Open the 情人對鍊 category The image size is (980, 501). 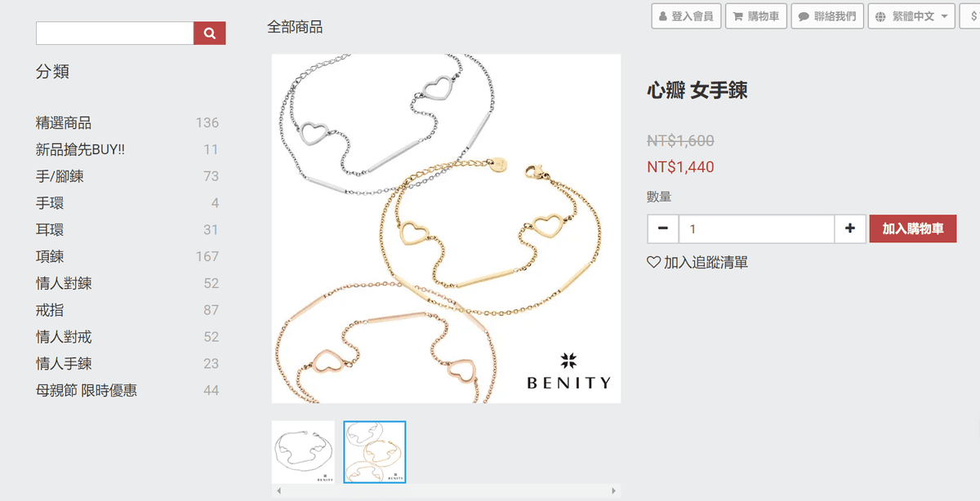64,283
